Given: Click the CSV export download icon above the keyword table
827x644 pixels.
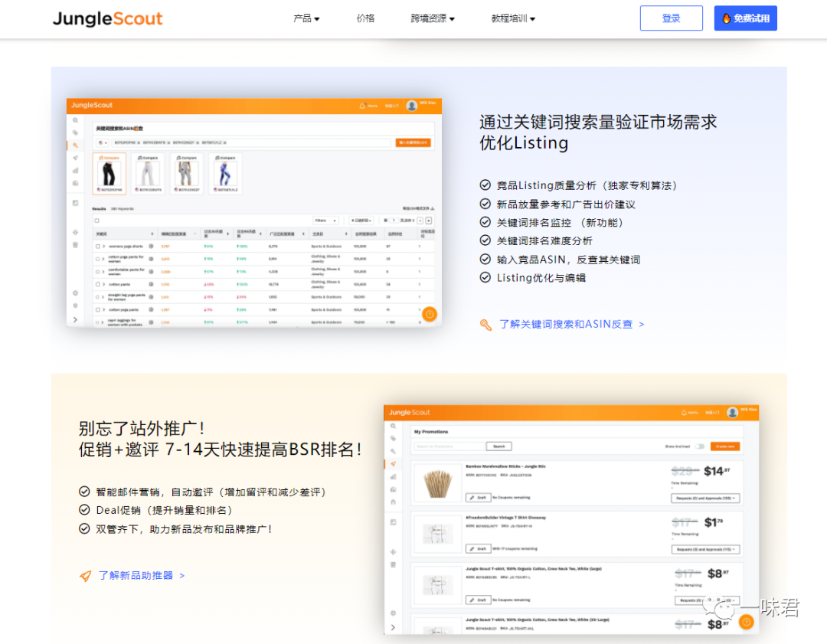Looking at the screenshot, I should [x=433, y=208].
